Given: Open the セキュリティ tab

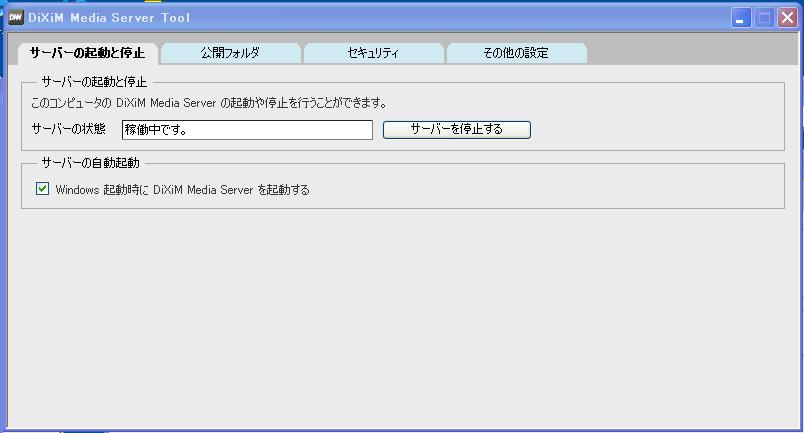Looking at the screenshot, I should 373,53.
